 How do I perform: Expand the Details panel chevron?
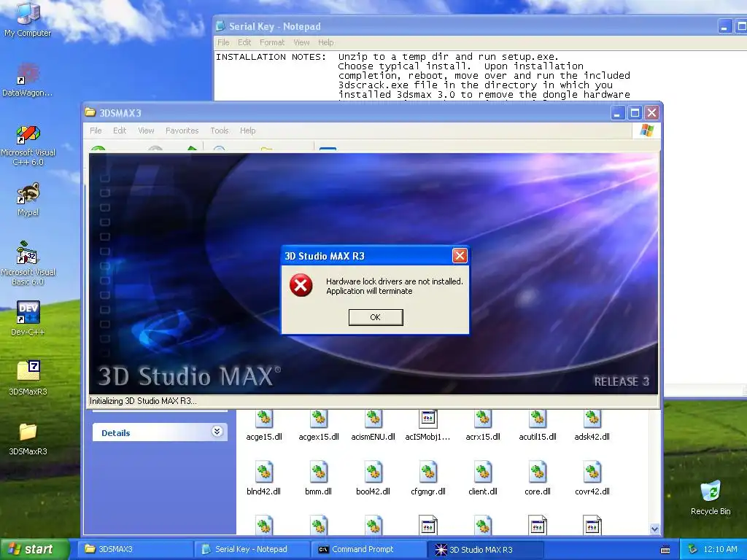[217, 432]
